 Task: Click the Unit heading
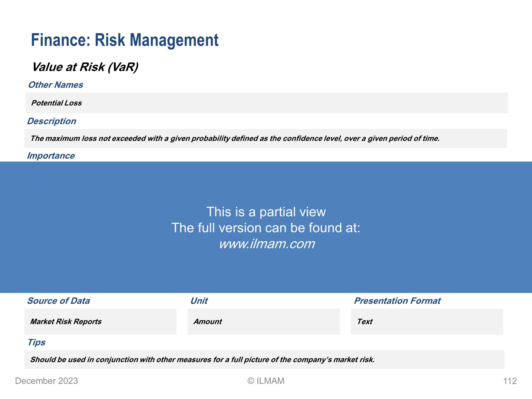199,301
